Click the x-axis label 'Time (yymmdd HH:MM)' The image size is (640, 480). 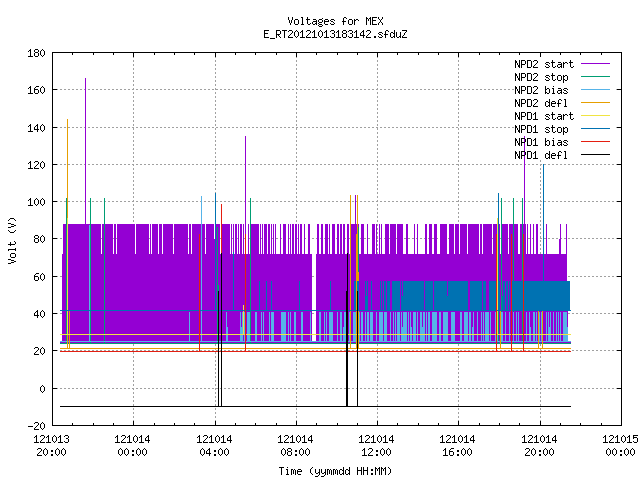coord(335,471)
